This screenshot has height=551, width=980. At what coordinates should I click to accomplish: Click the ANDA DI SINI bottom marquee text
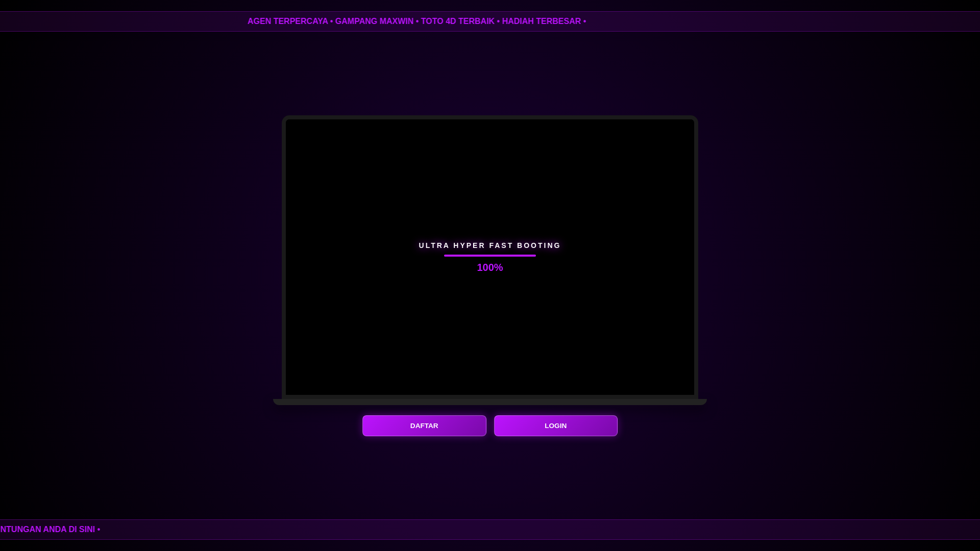point(69,530)
